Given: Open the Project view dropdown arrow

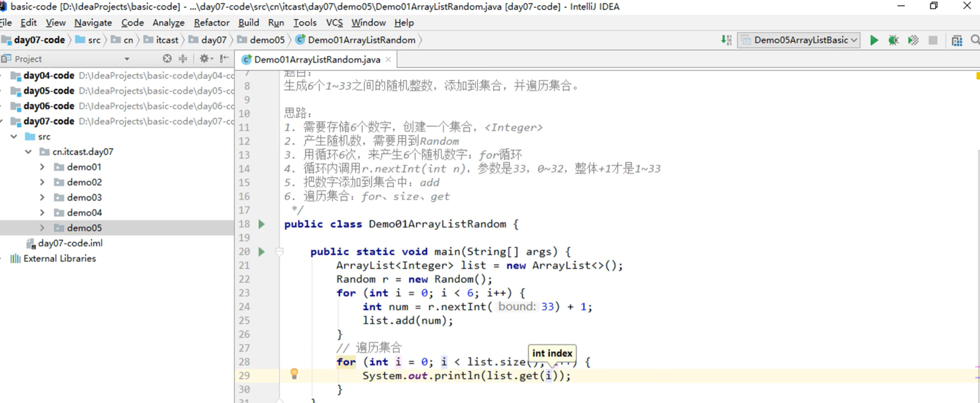Looking at the screenshot, I should click(127, 59).
